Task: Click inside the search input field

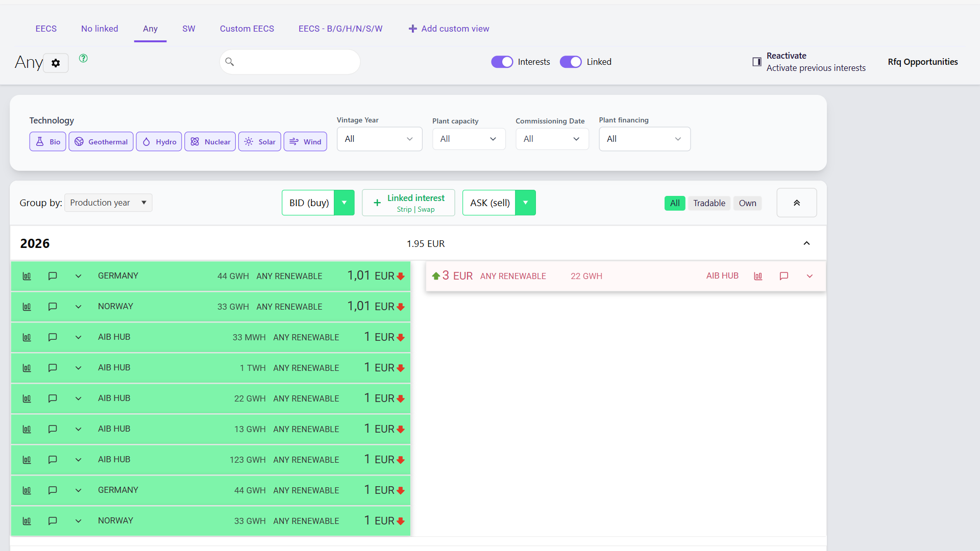Action: coord(290,62)
